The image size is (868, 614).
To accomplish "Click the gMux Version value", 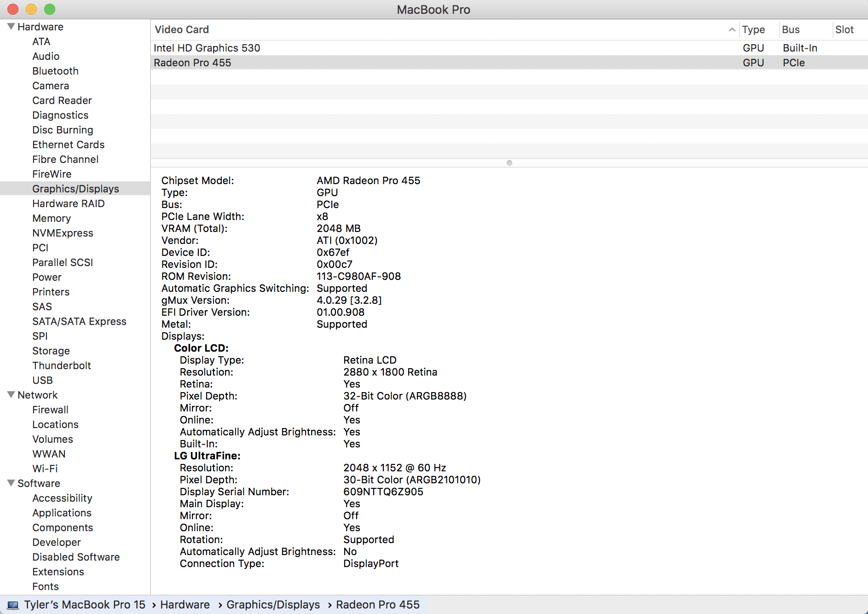I will coord(349,300).
